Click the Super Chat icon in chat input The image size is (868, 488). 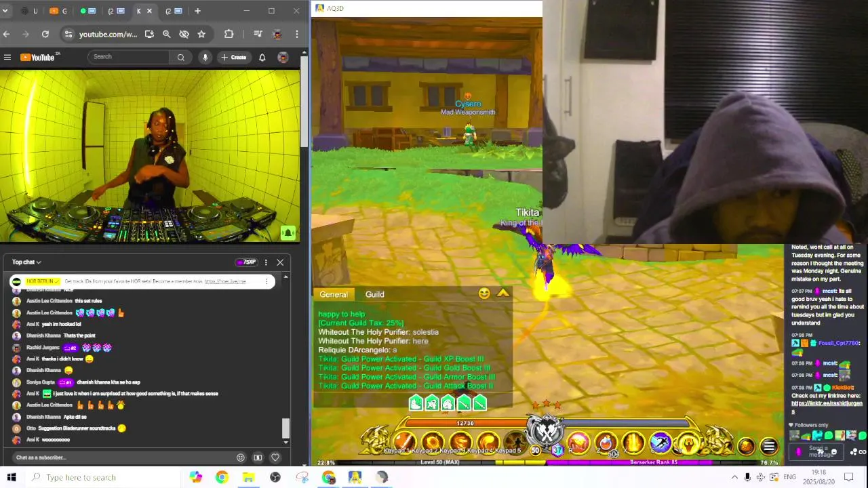click(x=258, y=457)
